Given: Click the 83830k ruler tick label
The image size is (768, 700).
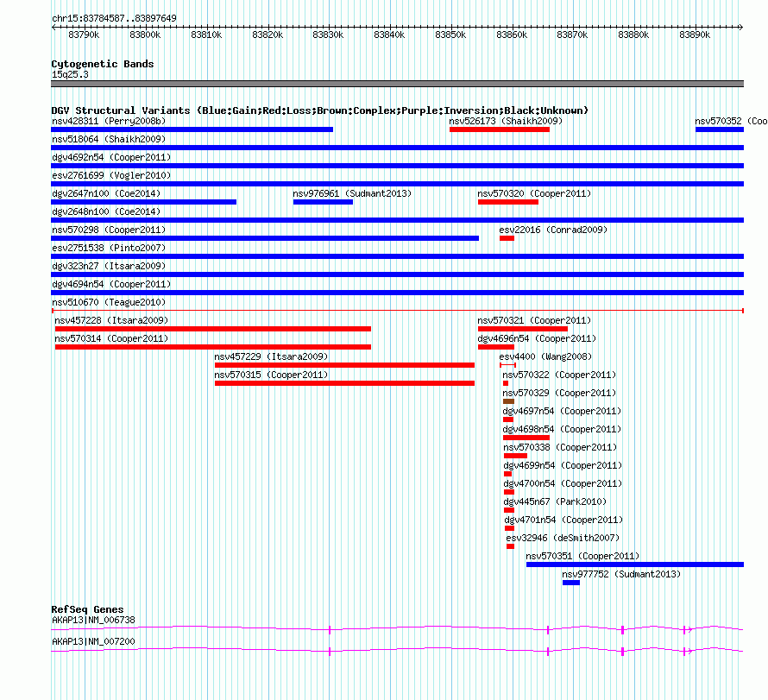Looking at the screenshot, I should 328,35.
